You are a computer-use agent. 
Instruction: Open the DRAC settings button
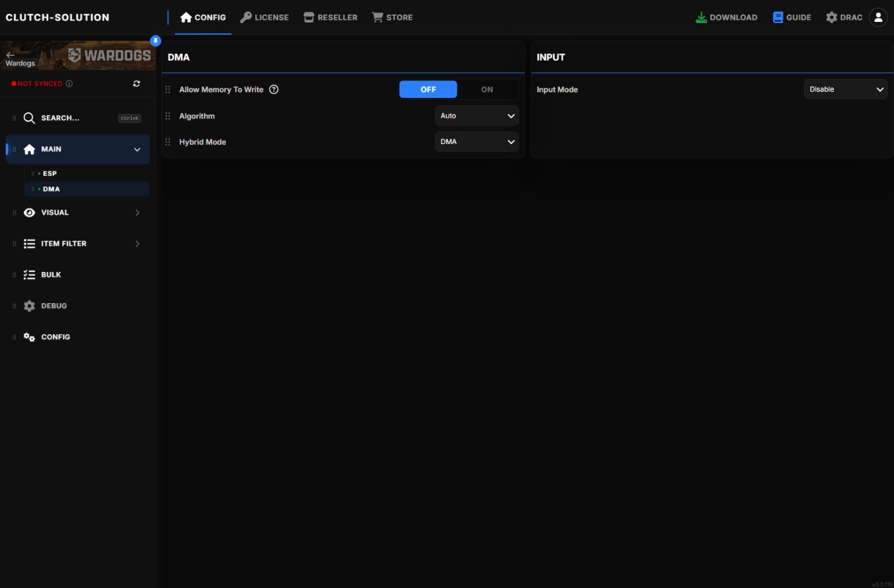coord(844,17)
